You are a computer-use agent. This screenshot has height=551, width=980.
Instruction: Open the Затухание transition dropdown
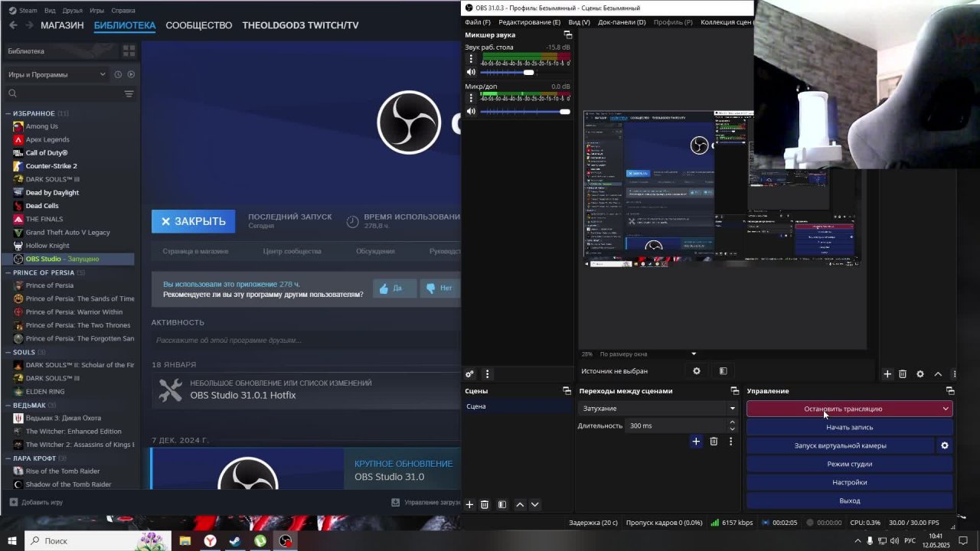point(658,409)
